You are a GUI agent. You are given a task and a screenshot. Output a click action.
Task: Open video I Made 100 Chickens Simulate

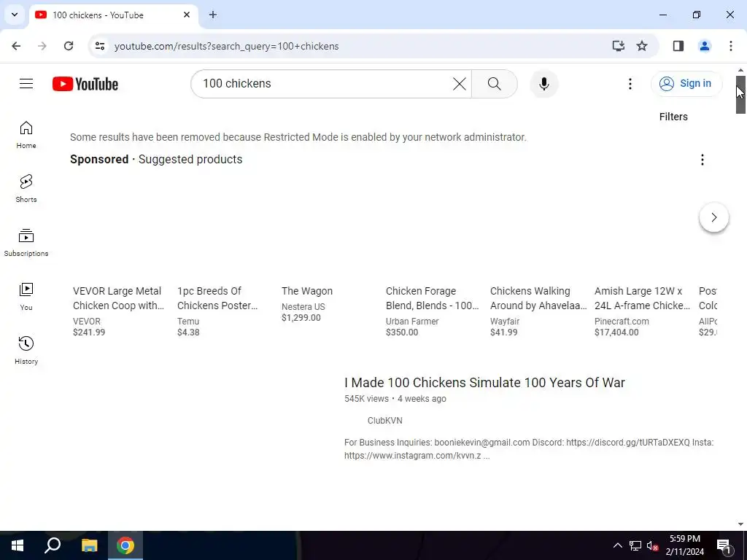point(484,382)
